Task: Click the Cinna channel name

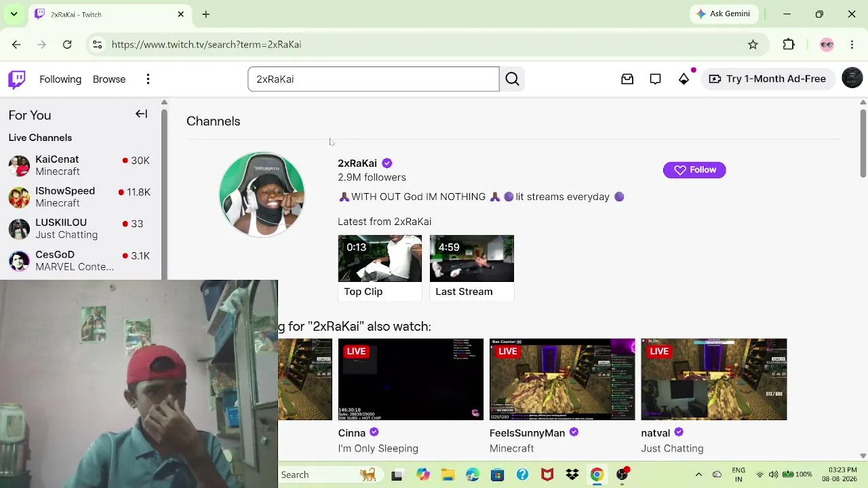Action: click(352, 433)
